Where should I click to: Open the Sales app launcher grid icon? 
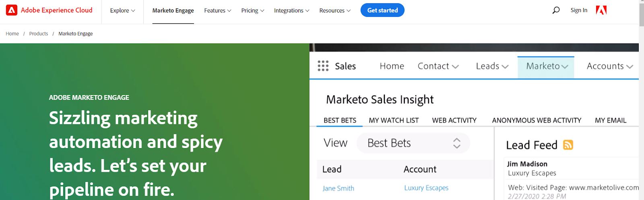coord(323,66)
